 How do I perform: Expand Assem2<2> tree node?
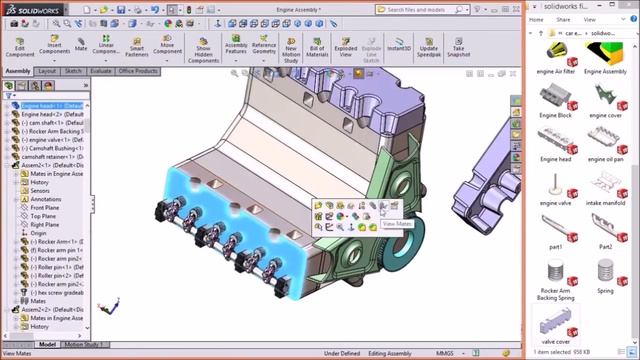7,309
